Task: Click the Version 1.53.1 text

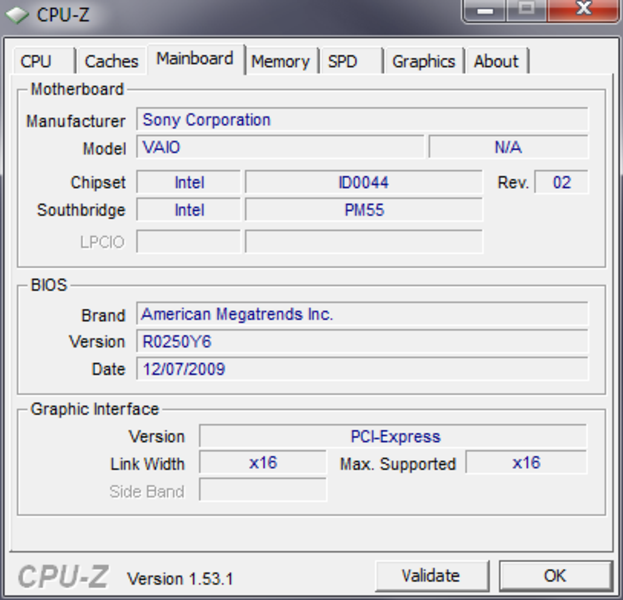Action: tap(180, 579)
